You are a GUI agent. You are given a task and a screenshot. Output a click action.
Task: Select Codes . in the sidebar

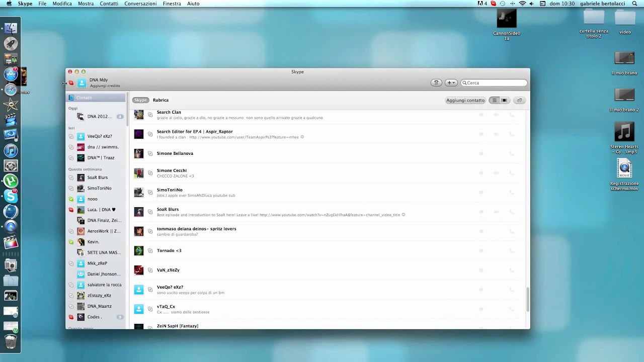pyautogui.click(x=97, y=317)
